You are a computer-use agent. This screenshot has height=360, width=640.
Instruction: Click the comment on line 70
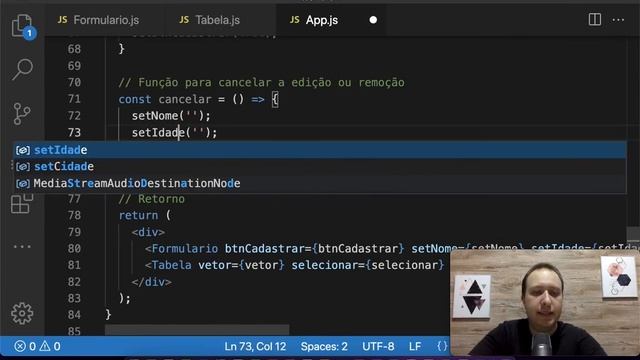coord(262,82)
